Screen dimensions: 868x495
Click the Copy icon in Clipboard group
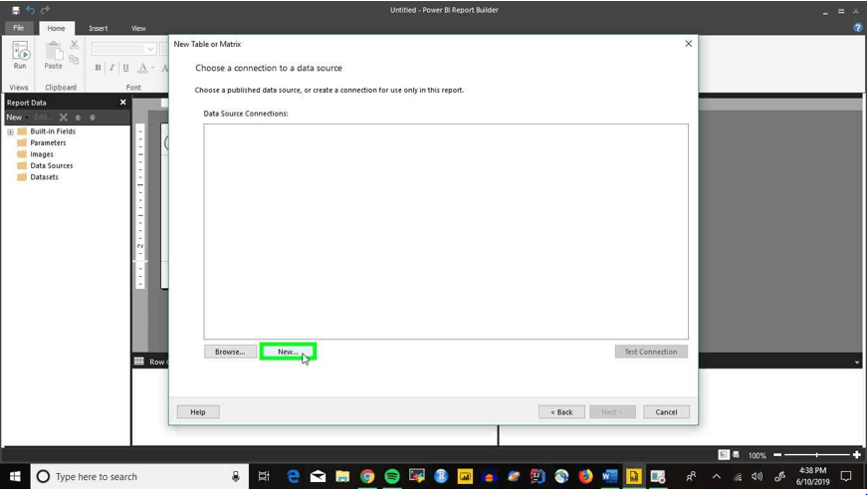75,59
